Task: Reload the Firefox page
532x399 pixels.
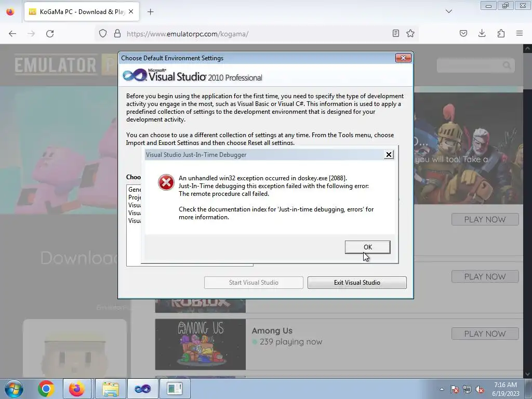Action: pyautogui.click(x=50, y=34)
